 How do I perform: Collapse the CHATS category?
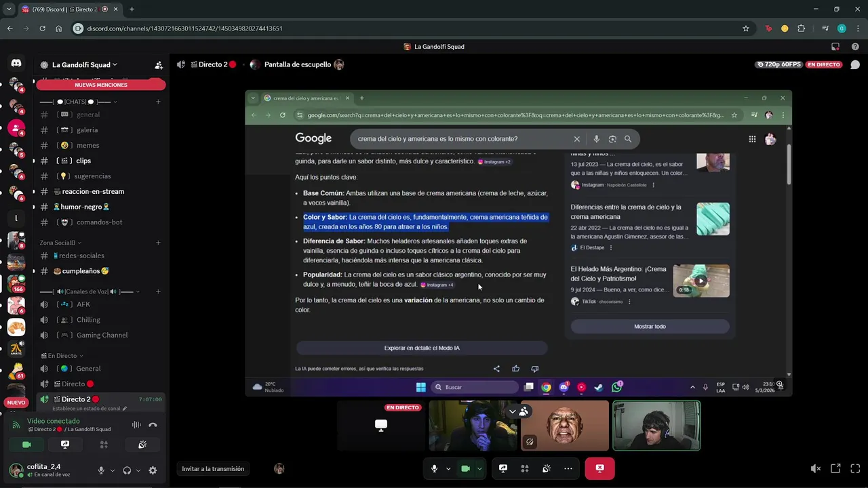click(x=79, y=102)
